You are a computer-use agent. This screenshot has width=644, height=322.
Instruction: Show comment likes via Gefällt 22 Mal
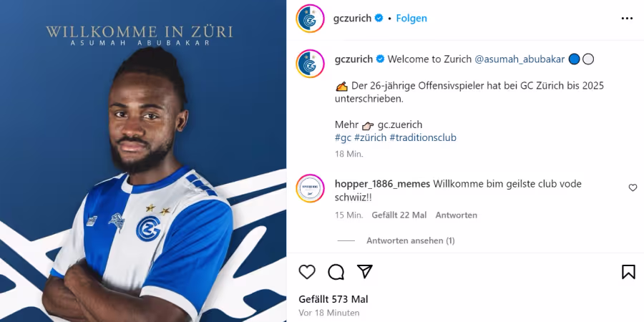(399, 215)
